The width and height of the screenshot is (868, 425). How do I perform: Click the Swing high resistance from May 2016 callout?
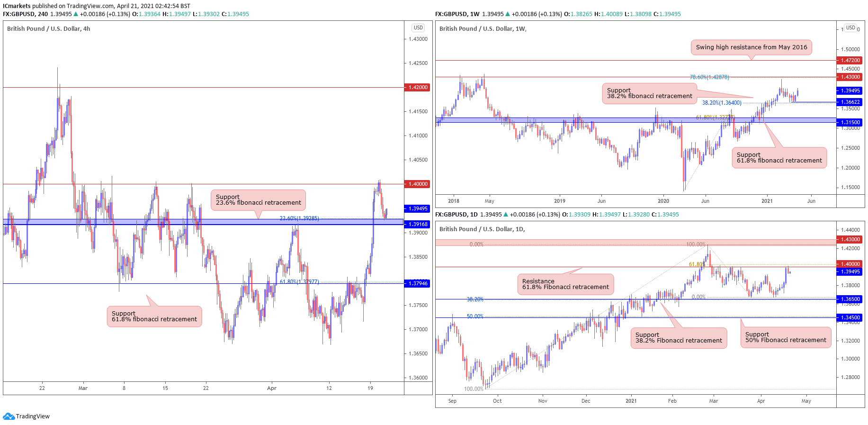(x=751, y=47)
